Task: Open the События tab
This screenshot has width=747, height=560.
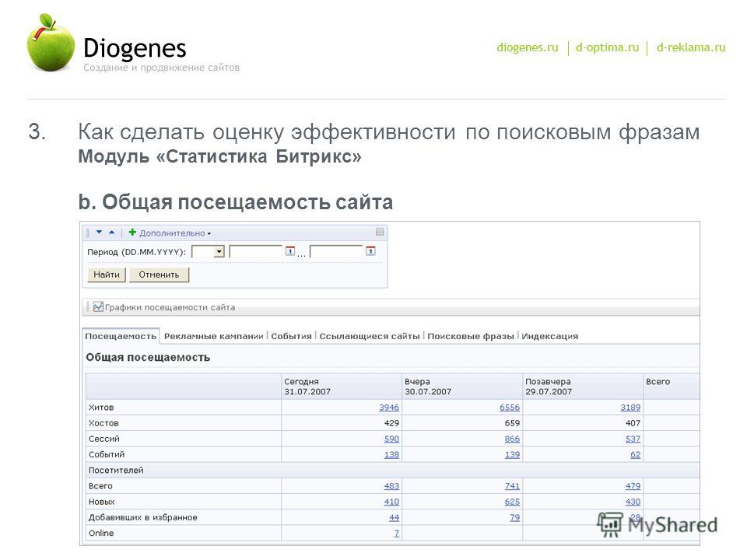Action: tap(291, 336)
